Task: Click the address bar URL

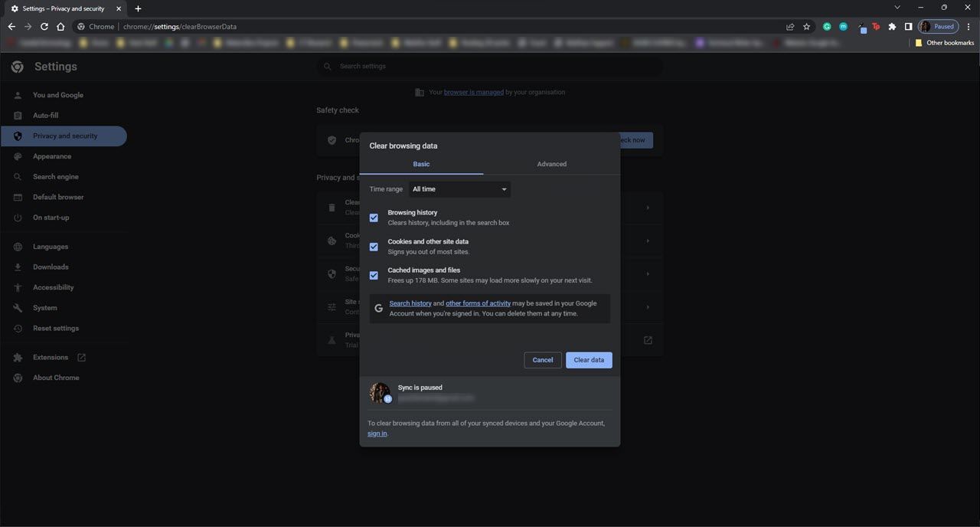Action: click(x=180, y=26)
